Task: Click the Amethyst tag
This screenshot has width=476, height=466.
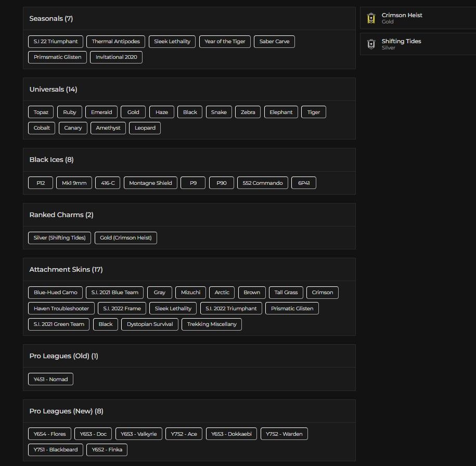Action: point(108,128)
